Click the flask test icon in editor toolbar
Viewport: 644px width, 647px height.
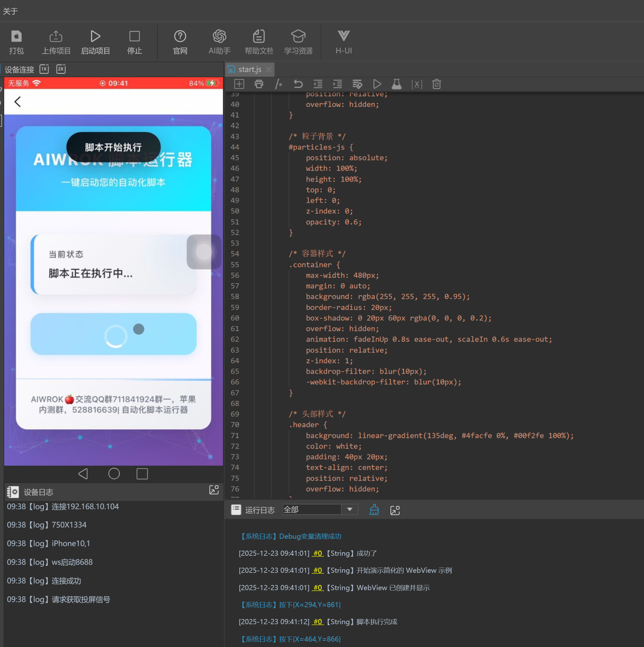397,84
